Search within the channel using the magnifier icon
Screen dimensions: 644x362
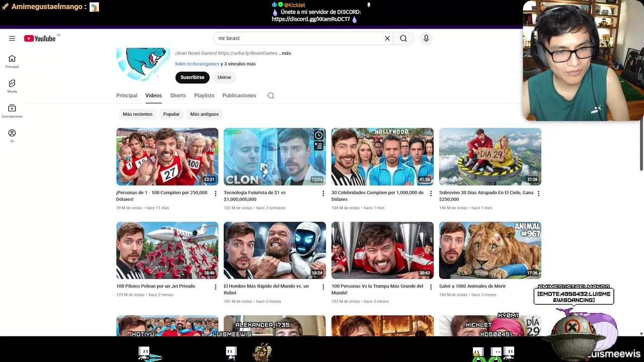(271, 96)
